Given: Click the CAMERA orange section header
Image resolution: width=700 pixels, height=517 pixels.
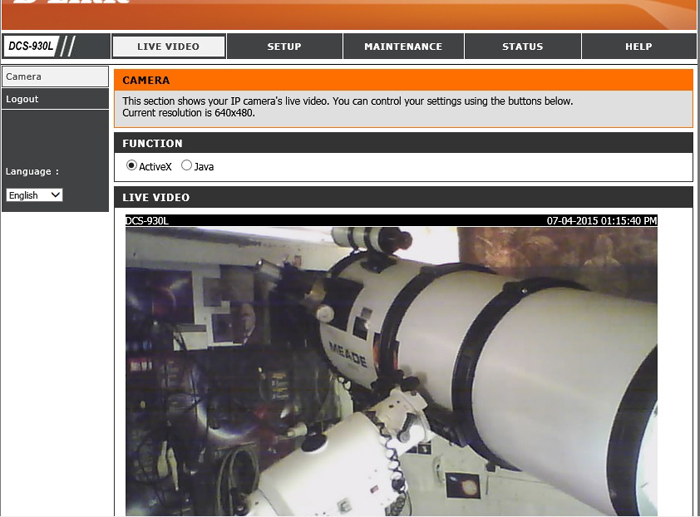Looking at the screenshot, I should (404, 80).
